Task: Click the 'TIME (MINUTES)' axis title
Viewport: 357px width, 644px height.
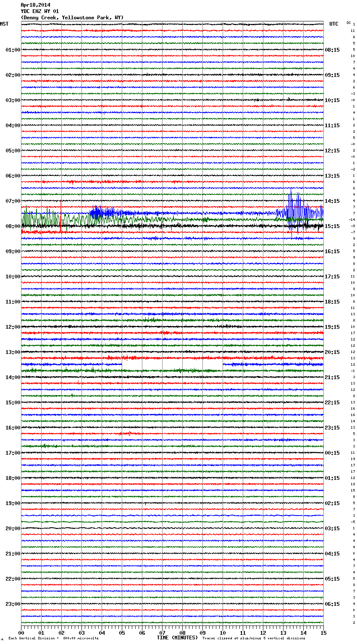Action: [x=177, y=638]
